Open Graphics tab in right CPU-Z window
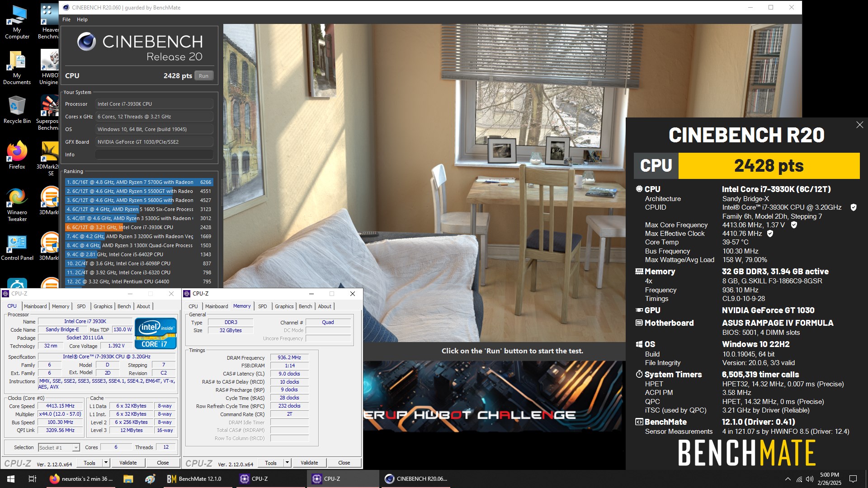The image size is (868, 488). pos(284,306)
